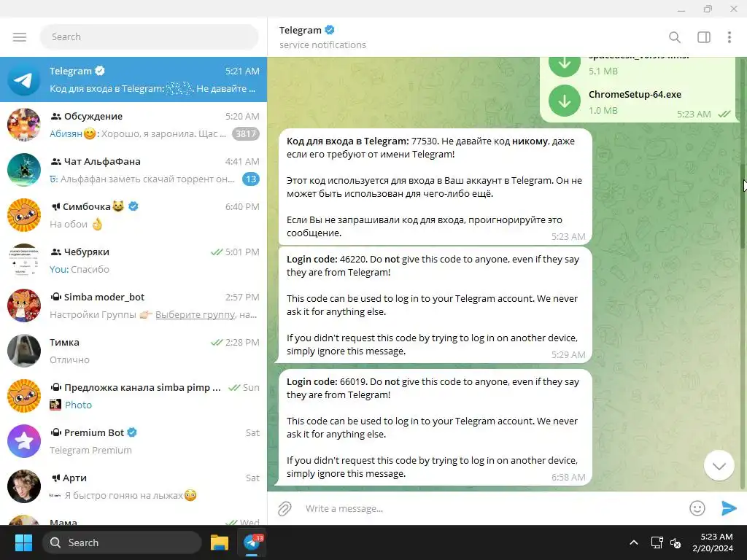Open the Чебуряки group chat

[133, 260]
